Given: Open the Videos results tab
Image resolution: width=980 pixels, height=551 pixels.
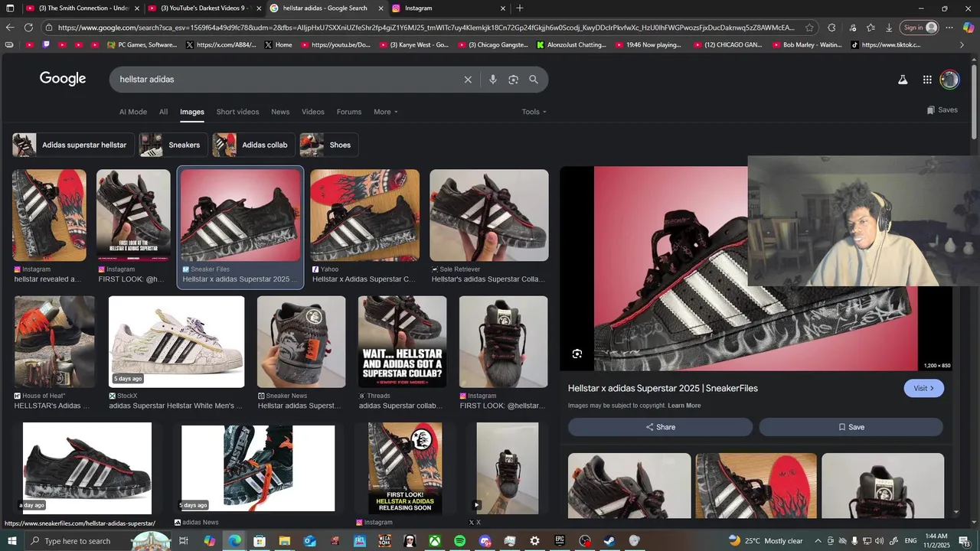Looking at the screenshot, I should (313, 112).
